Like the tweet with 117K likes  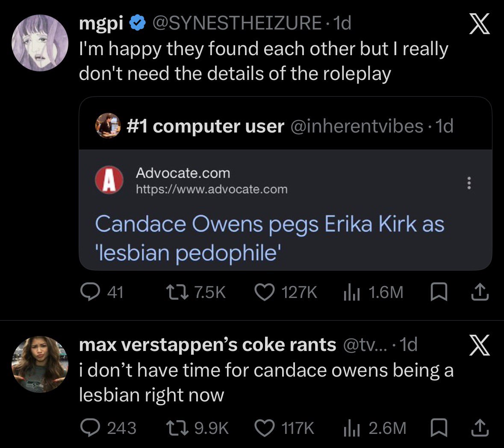(x=265, y=428)
